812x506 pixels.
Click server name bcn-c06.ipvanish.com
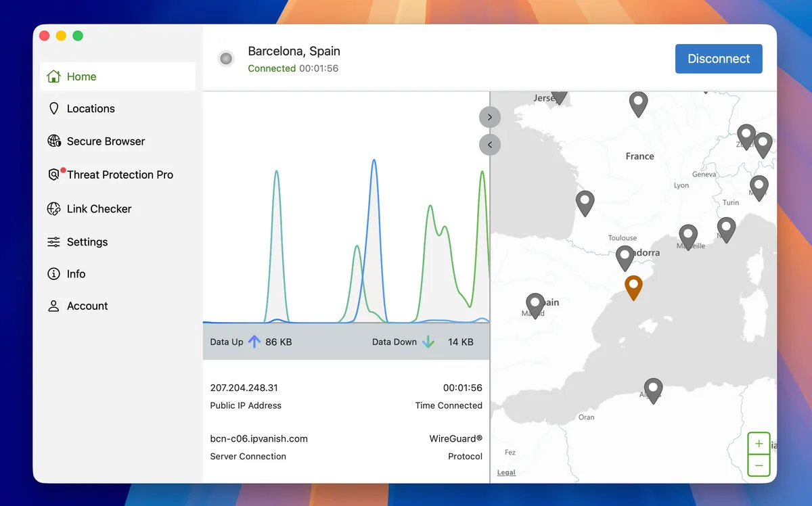259,438
